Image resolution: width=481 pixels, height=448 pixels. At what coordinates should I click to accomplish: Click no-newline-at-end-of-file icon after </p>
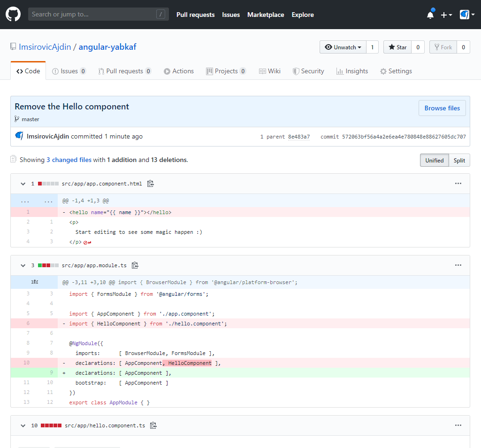(87, 243)
